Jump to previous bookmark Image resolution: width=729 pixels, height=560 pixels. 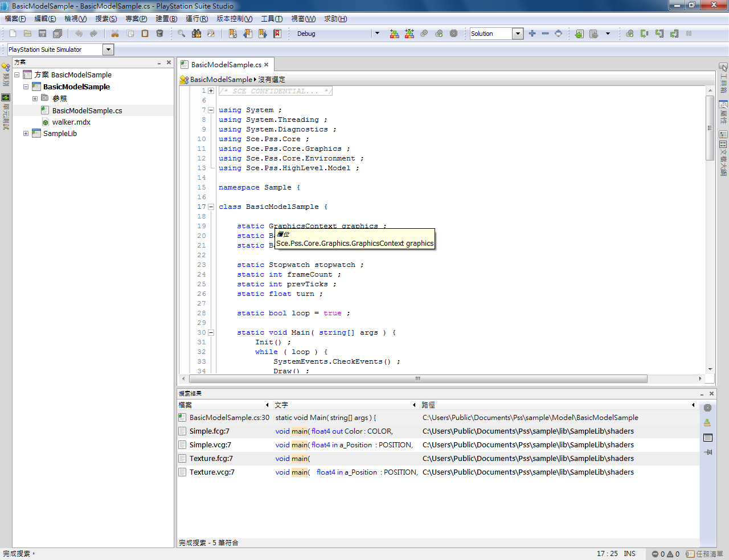click(x=248, y=34)
